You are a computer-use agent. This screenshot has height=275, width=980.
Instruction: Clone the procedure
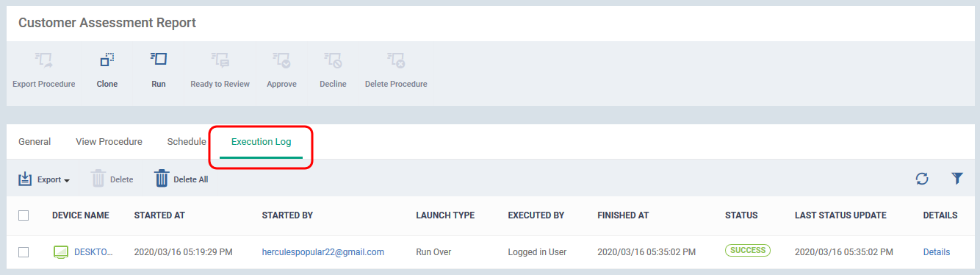(107, 70)
